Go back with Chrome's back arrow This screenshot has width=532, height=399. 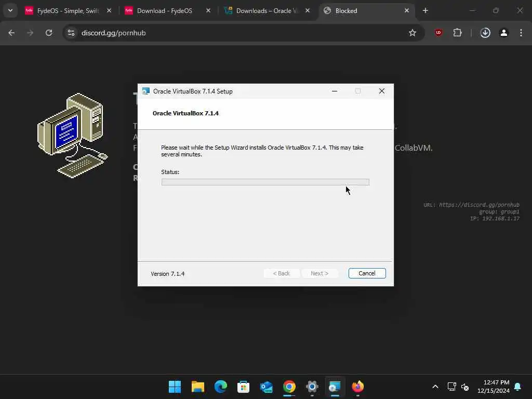(11, 33)
